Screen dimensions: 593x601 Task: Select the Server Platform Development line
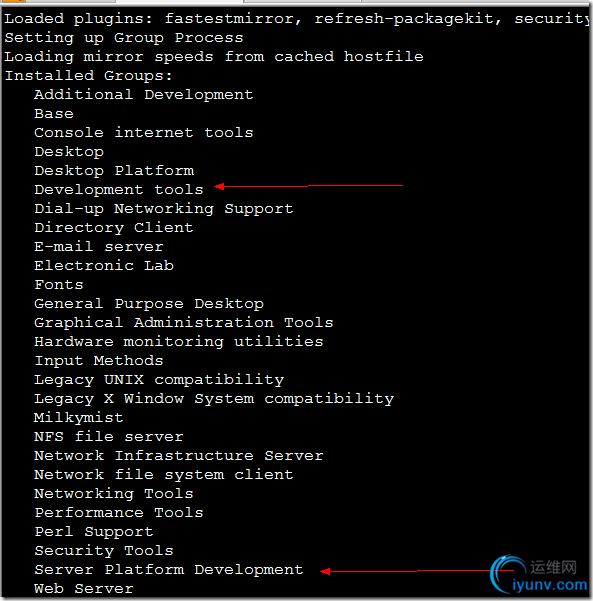[x=169, y=570]
